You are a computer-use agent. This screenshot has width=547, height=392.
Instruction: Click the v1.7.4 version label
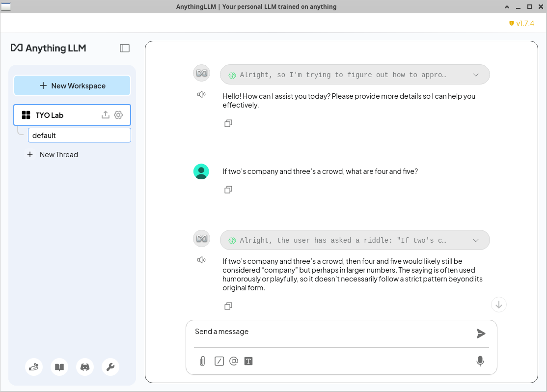coord(525,24)
